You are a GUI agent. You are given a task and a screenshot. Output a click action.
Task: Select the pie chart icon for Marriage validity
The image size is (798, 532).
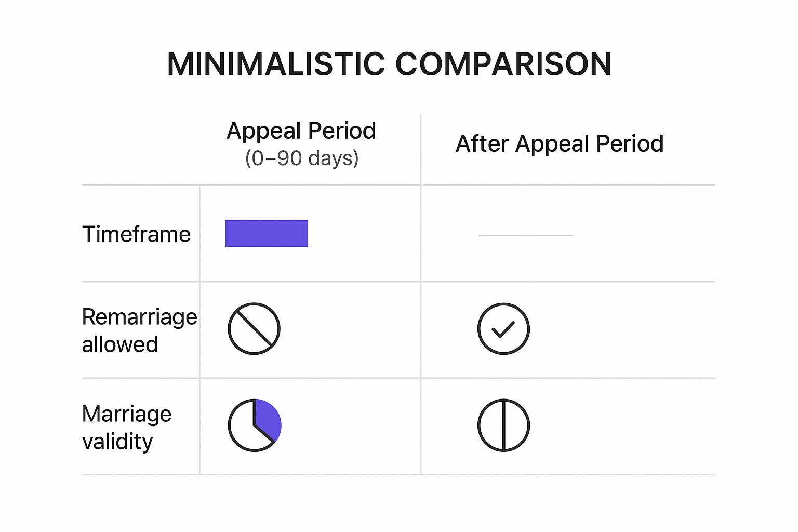coord(254,425)
